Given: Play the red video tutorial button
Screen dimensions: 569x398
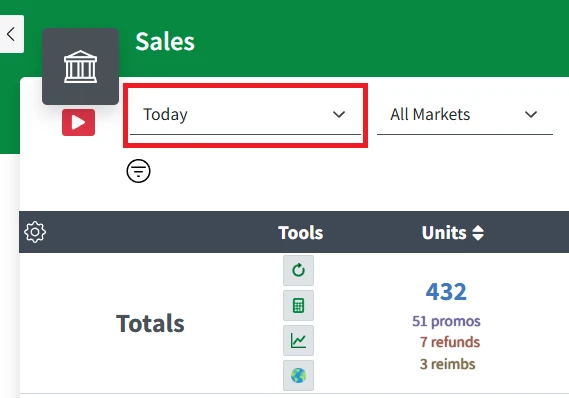Looking at the screenshot, I should tap(78, 123).
